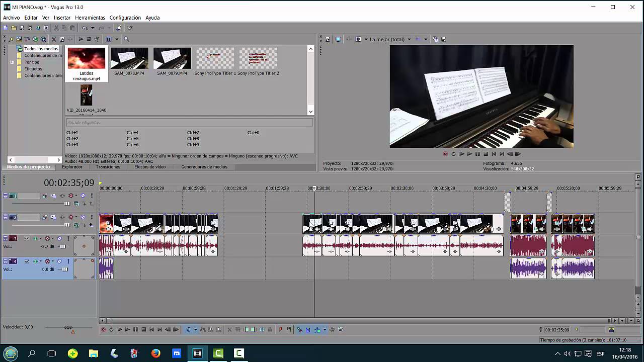Solo audio track 3
The width and height of the screenshot is (644, 362).
[x=68, y=238]
